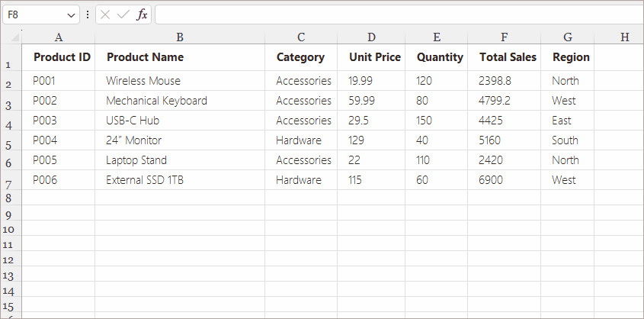Select column F header
Image resolution: width=644 pixels, height=319 pixels.
click(x=505, y=37)
